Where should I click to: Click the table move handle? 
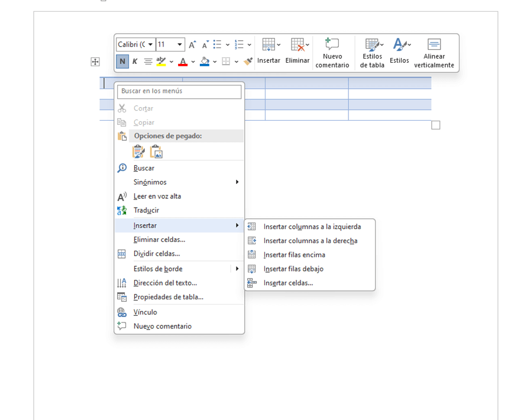[95, 62]
